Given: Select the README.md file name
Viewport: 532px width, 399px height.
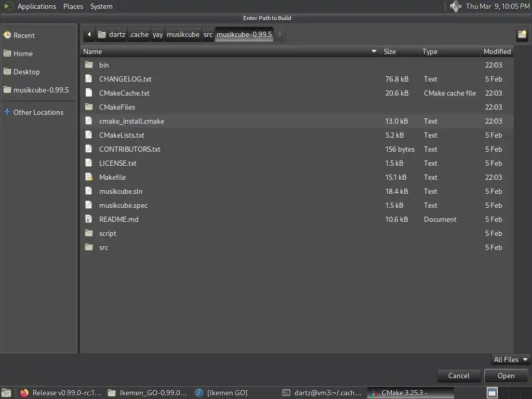Looking at the screenshot, I should (118, 219).
